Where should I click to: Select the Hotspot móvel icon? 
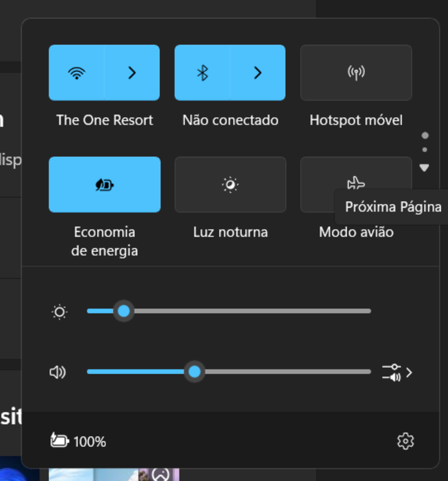click(x=356, y=73)
